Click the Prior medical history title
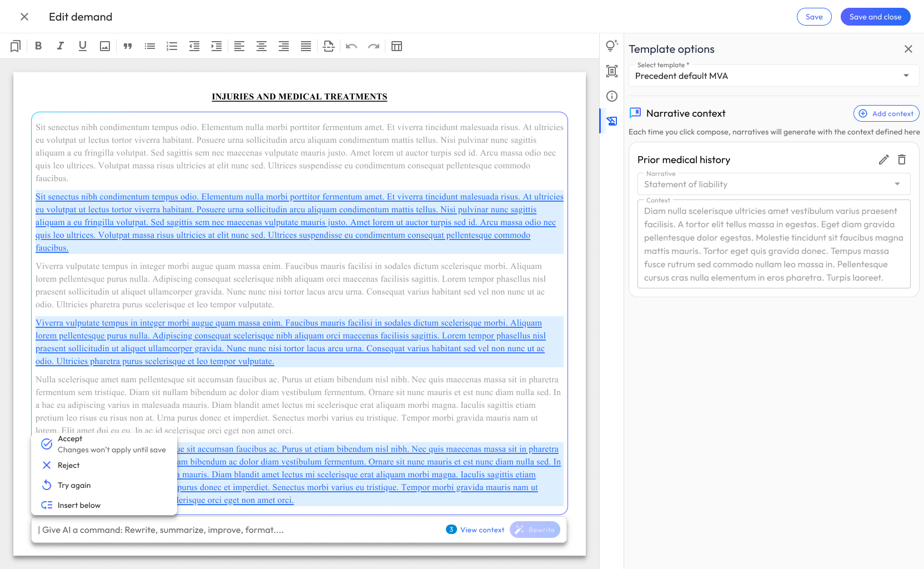The height and width of the screenshot is (569, 924). click(x=684, y=159)
